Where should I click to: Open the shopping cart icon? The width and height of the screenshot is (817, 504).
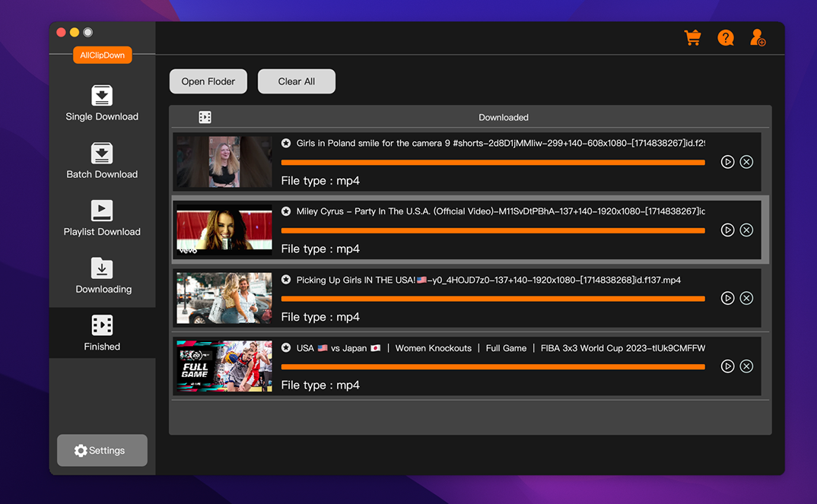point(692,37)
